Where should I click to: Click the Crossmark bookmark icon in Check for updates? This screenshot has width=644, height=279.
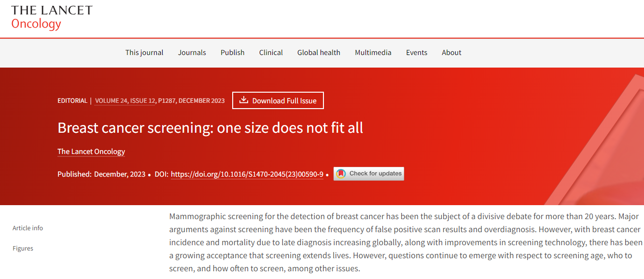(x=341, y=174)
